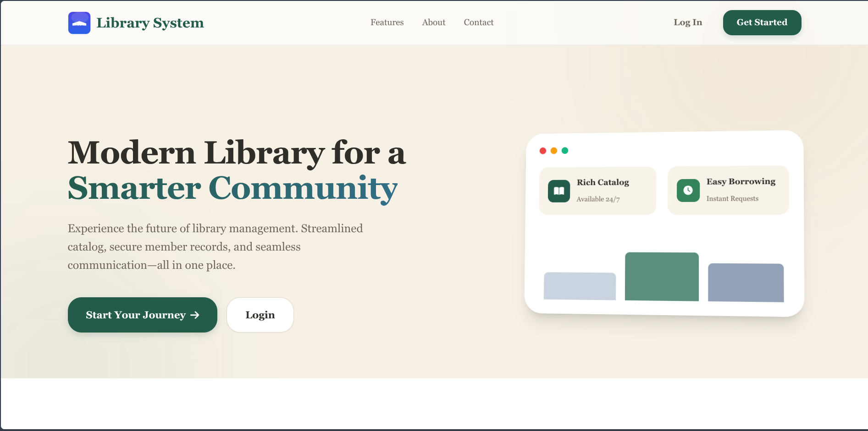Click the light gray chart bar
The image size is (868, 431).
click(580, 286)
